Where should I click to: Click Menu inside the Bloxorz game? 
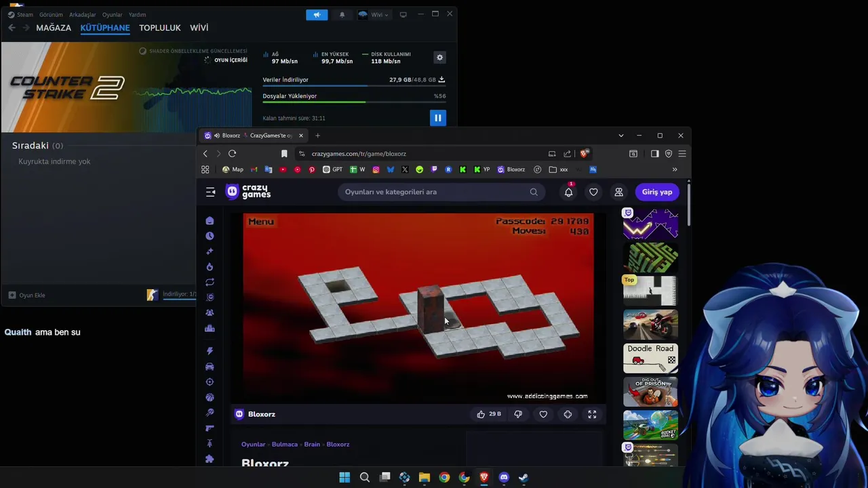click(x=261, y=222)
